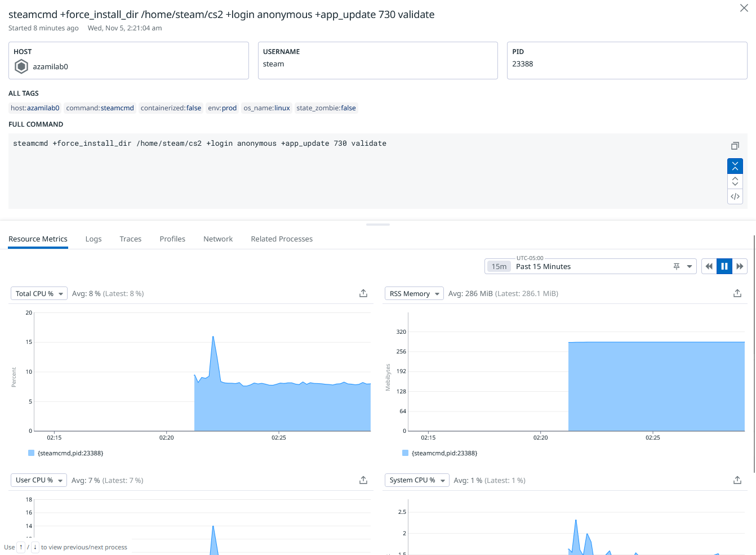756x555 pixels.
Task: Skip forward to next time window
Action: tap(740, 266)
